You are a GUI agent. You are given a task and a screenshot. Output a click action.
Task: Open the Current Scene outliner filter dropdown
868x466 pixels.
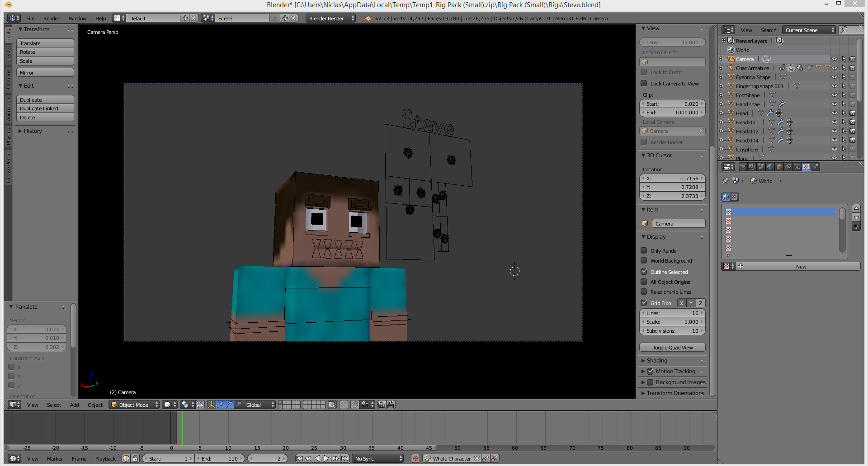[809, 30]
